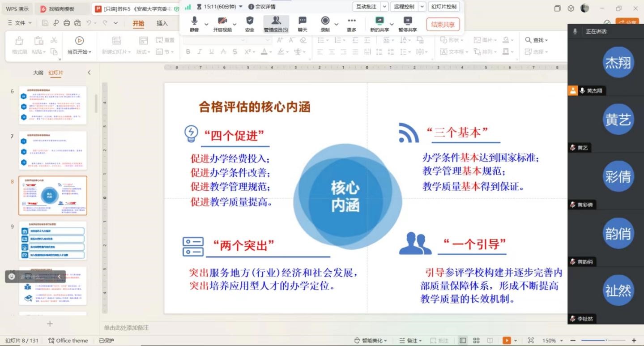644x346 pixels.
Task: Select slide 6 thumbnail
Action: click(x=53, y=105)
